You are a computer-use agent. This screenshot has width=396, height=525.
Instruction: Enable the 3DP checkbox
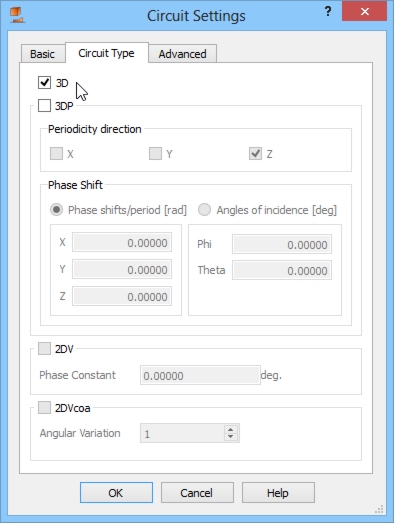(x=44, y=105)
